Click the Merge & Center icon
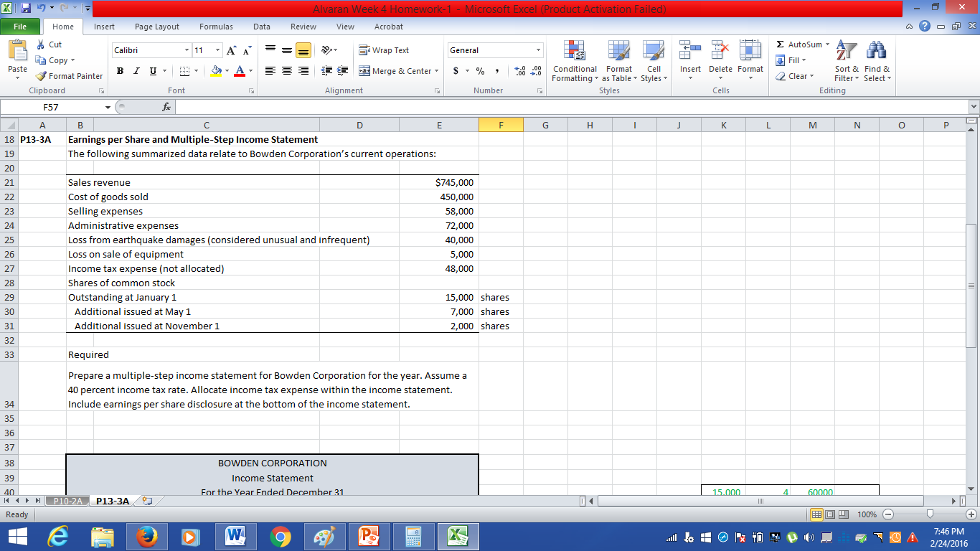Image resolution: width=980 pixels, height=551 pixels. [x=364, y=71]
